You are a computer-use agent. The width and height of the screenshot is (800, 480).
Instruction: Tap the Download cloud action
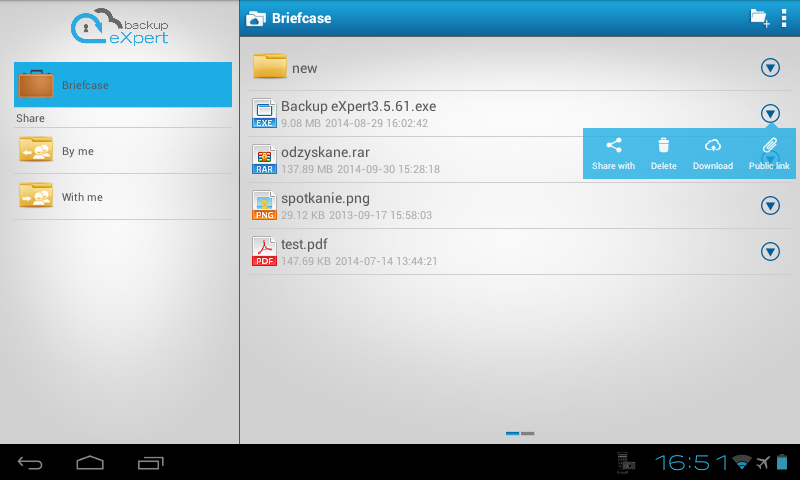(713, 154)
